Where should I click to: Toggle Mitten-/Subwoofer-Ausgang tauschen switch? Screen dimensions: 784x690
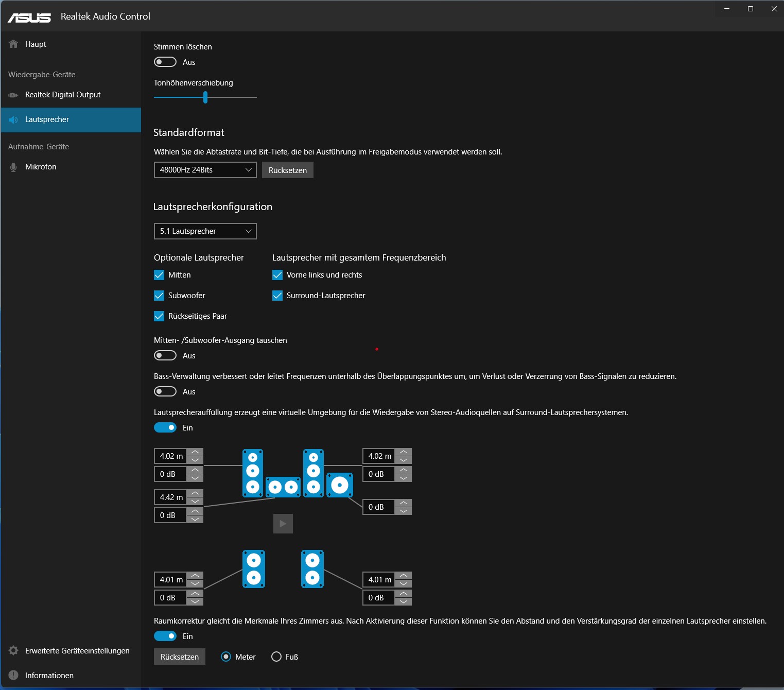[x=165, y=355]
